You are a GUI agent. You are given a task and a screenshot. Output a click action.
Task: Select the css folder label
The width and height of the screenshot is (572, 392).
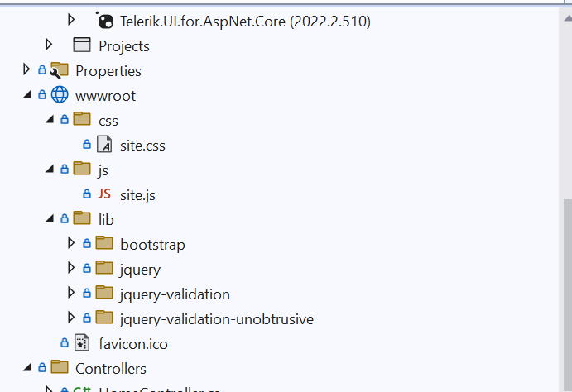(x=108, y=121)
